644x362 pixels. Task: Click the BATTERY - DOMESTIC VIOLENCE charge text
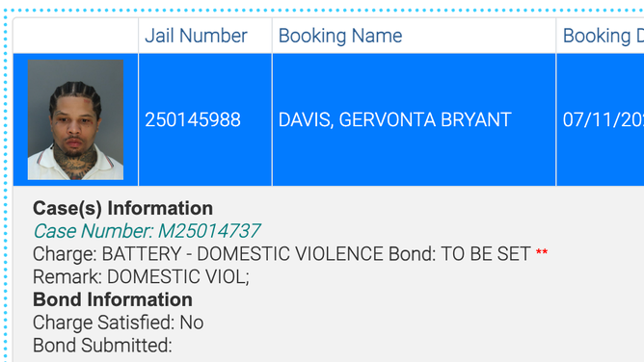[x=243, y=254]
